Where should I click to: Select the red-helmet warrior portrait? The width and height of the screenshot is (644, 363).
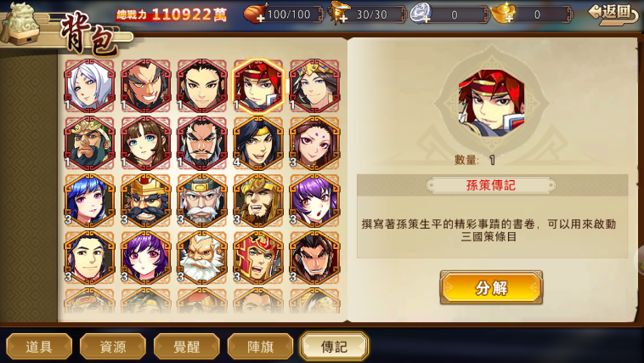coord(258,258)
